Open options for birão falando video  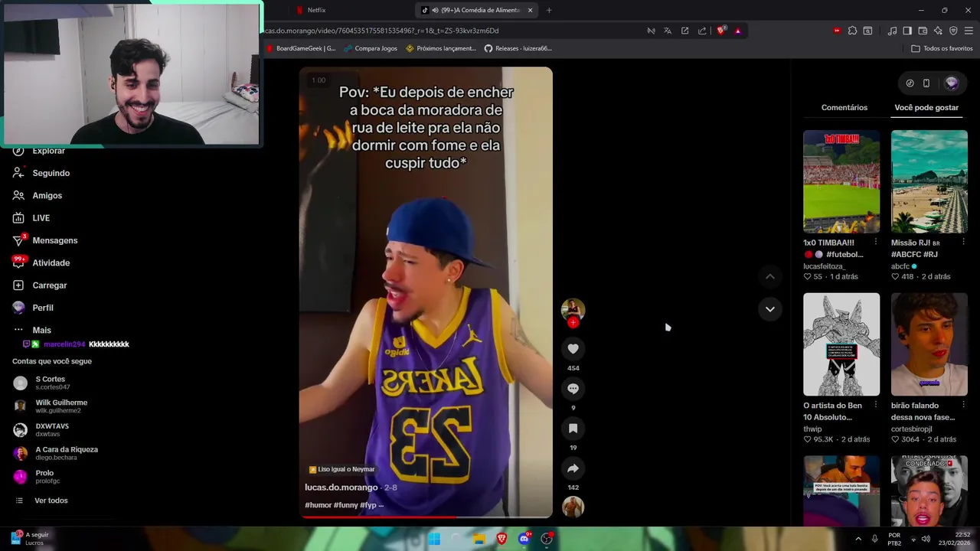coord(963,406)
